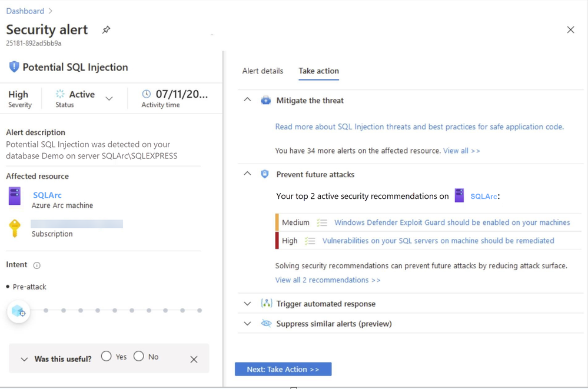Open the SQL Injection threats best practices link
This screenshot has height=389, width=588.
pos(419,127)
